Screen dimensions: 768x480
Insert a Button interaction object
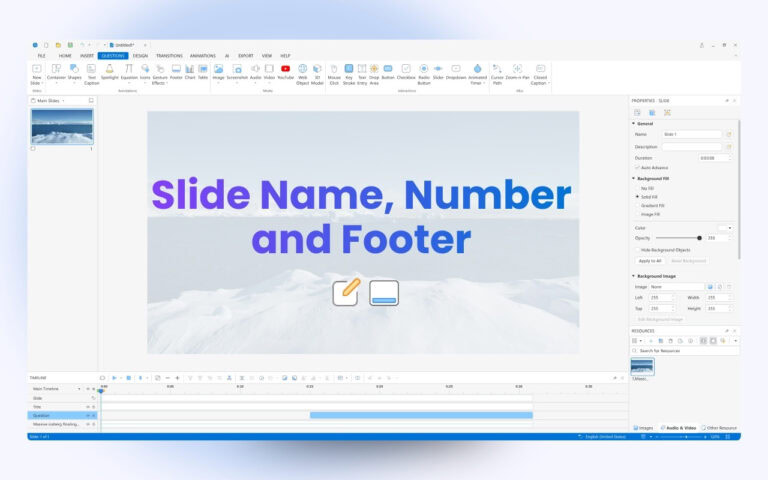388,72
